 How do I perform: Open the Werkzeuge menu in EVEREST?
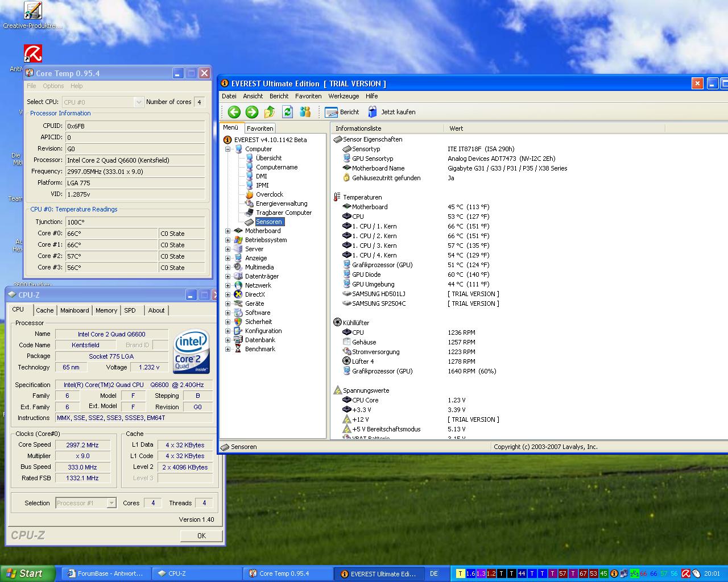click(x=343, y=96)
